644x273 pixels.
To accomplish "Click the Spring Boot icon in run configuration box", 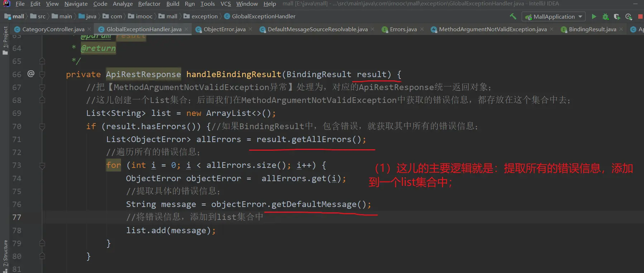I will [528, 17].
